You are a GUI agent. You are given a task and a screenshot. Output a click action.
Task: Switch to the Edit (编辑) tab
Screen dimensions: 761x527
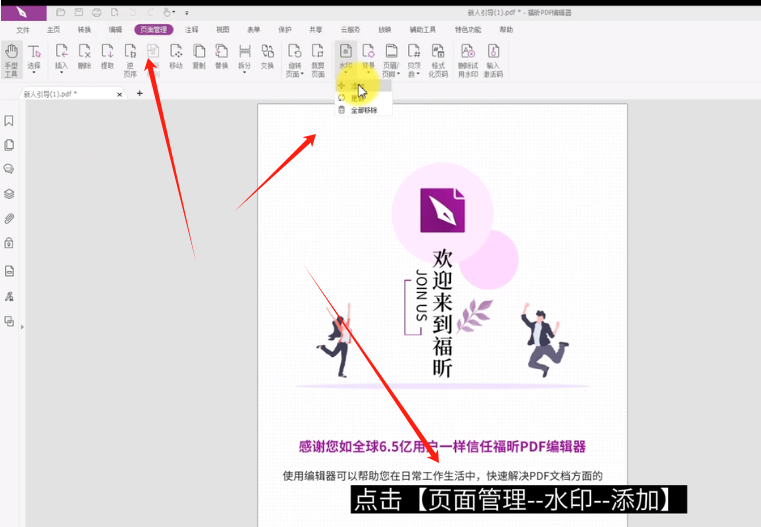click(x=116, y=30)
